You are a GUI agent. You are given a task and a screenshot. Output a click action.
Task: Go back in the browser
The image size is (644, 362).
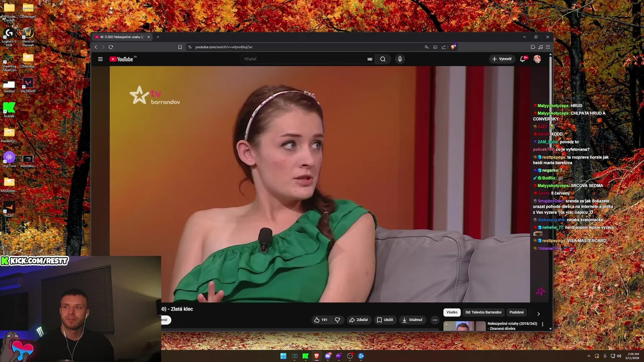pos(96,47)
